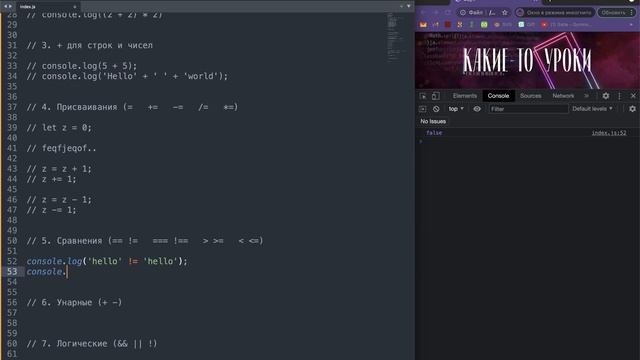Click the '// console.log(5 + 5);' line

pyautogui.click(x=82, y=66)
